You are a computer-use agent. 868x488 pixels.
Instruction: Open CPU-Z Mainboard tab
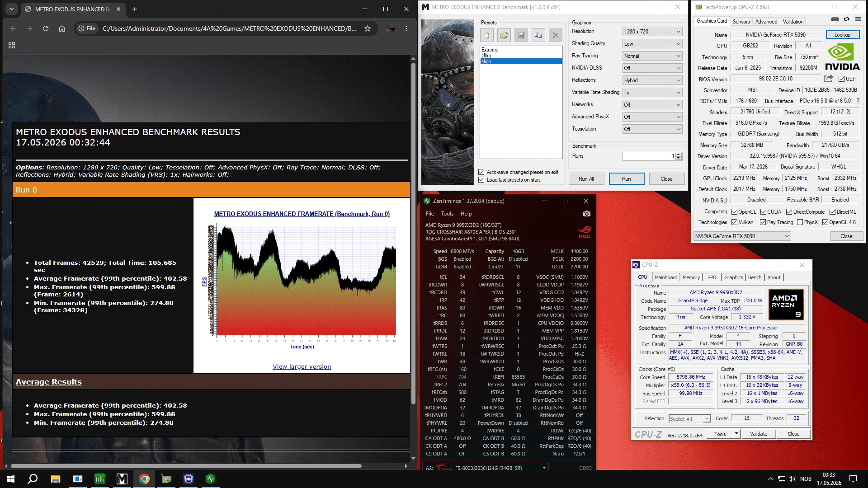(x=666, y=277)
